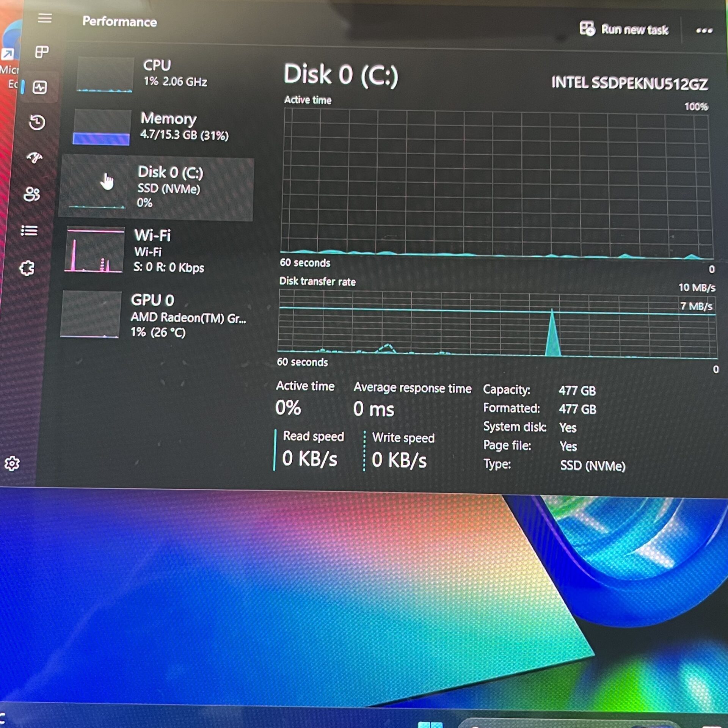Select the Disk 0 (C:) entry
728x728 pixels.
(156, 187)
